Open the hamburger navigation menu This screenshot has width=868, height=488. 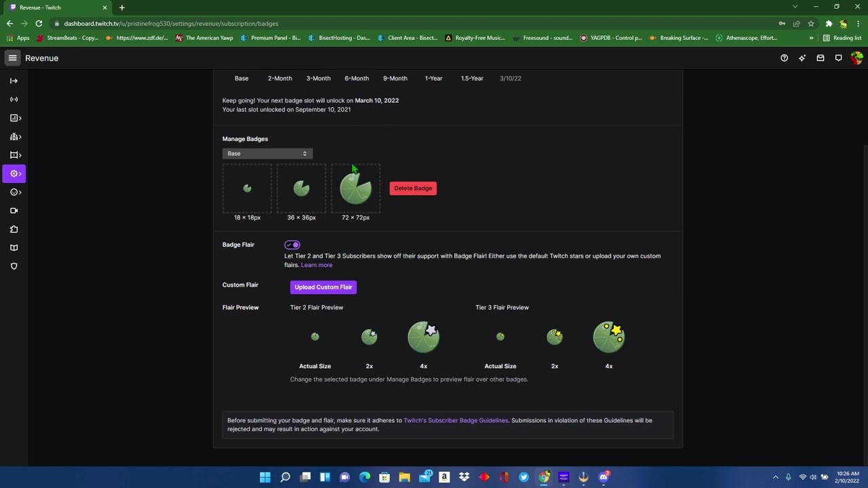pyautogui.click(x=12, y=58)
